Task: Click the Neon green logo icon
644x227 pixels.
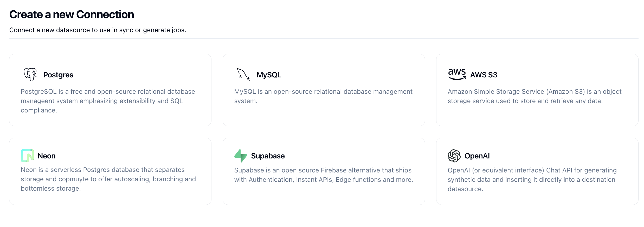Action: tap(27, 156)
